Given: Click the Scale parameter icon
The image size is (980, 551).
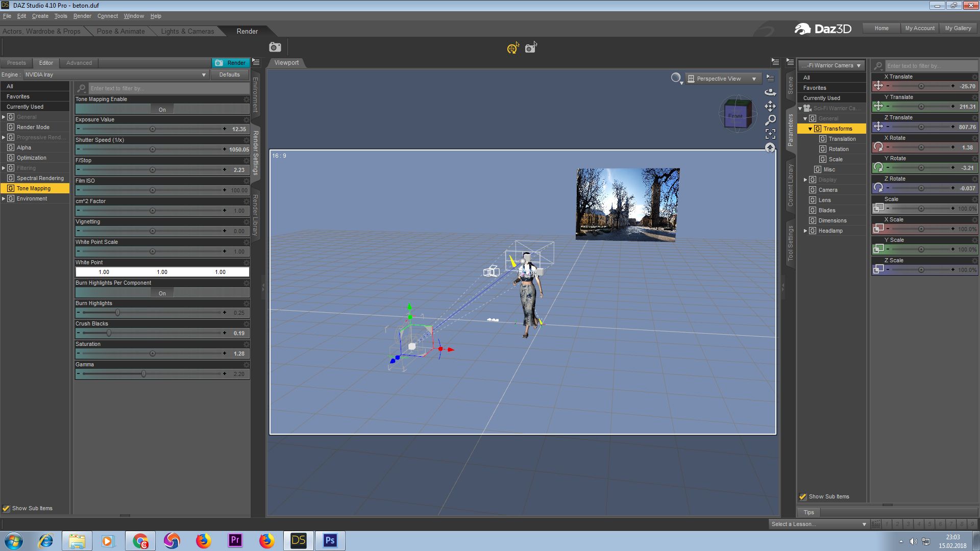Looking at the screenshot, I should 878,208.
